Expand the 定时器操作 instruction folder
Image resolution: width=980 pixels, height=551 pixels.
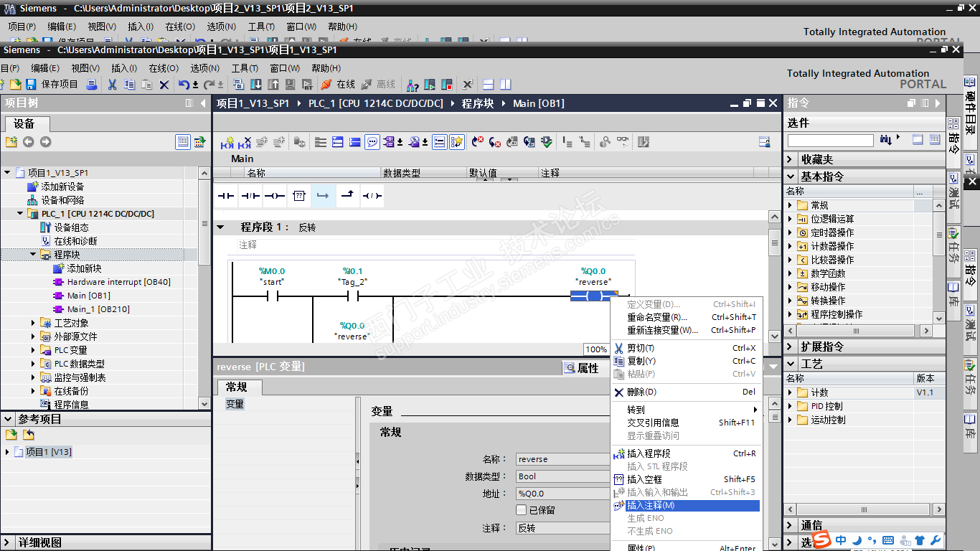(x=791, y=232)
